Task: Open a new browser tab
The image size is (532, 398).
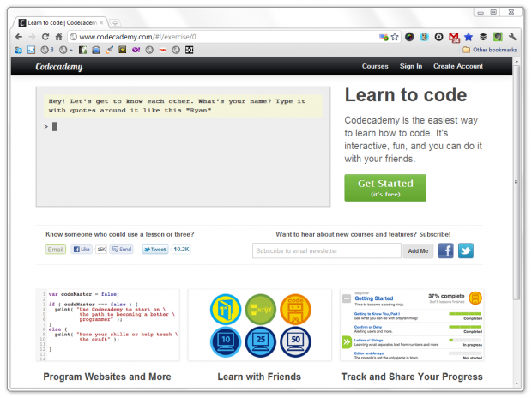Action: click(x=115, y=23)
